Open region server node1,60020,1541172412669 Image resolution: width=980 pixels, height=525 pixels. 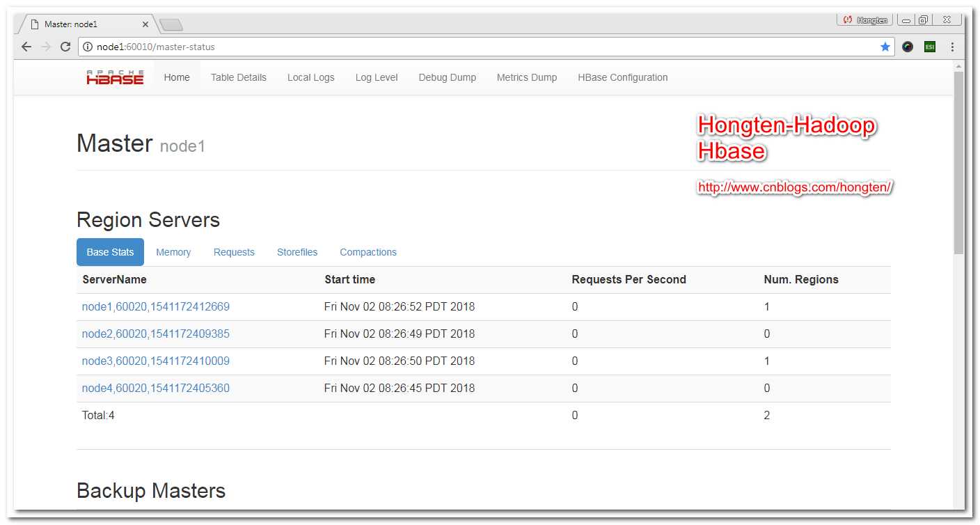click(x=156, y=306)
